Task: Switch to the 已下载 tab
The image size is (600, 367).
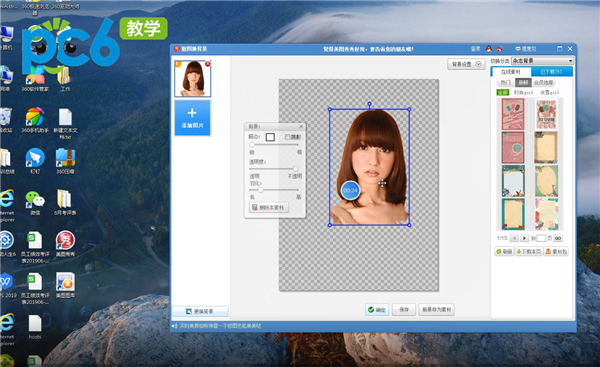Action: tap(551, 72)
